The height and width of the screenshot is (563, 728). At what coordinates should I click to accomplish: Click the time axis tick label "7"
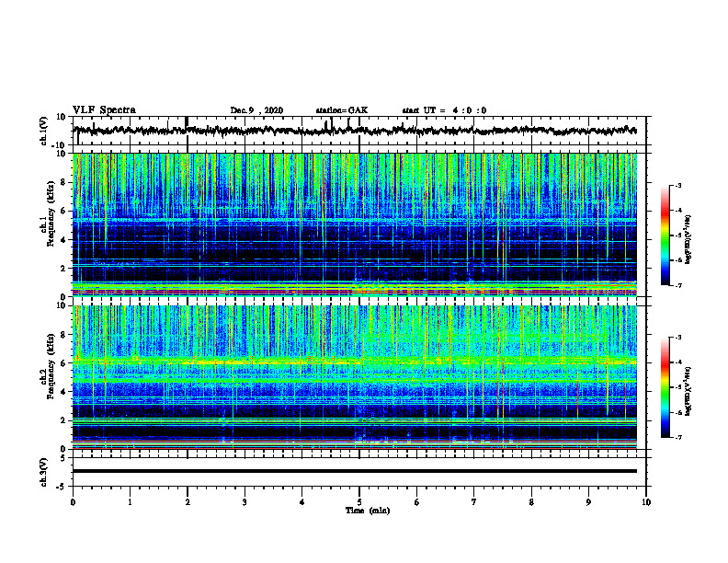474,502
